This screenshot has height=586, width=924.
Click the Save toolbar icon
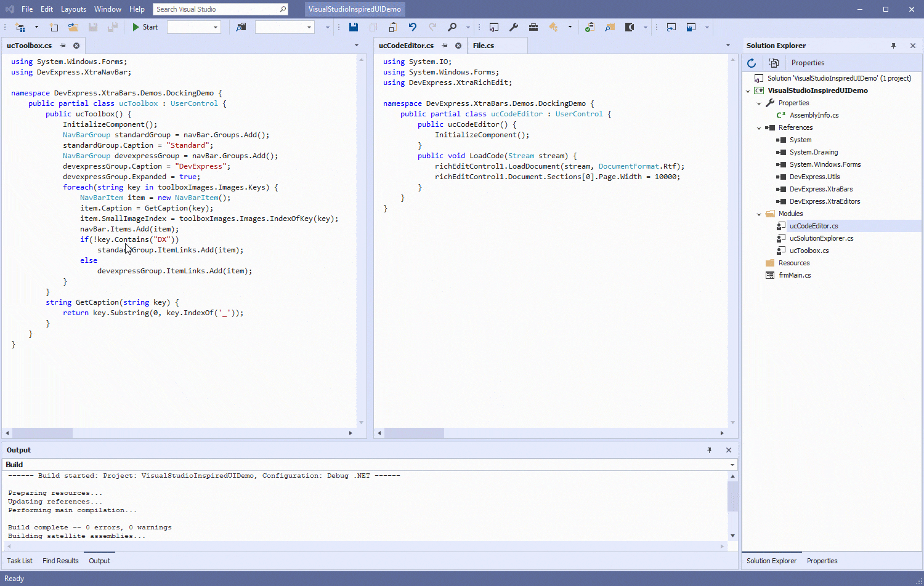[353, 27]
